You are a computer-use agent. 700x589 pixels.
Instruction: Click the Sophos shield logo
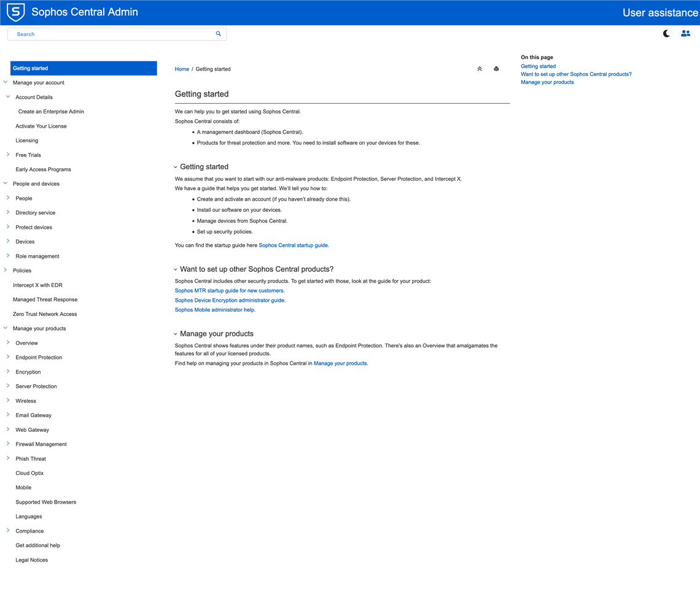tap(15, 12)
